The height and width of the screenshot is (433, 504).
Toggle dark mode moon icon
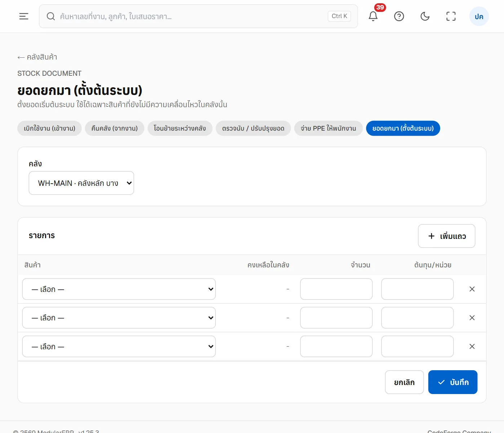[x=425, y=16]
